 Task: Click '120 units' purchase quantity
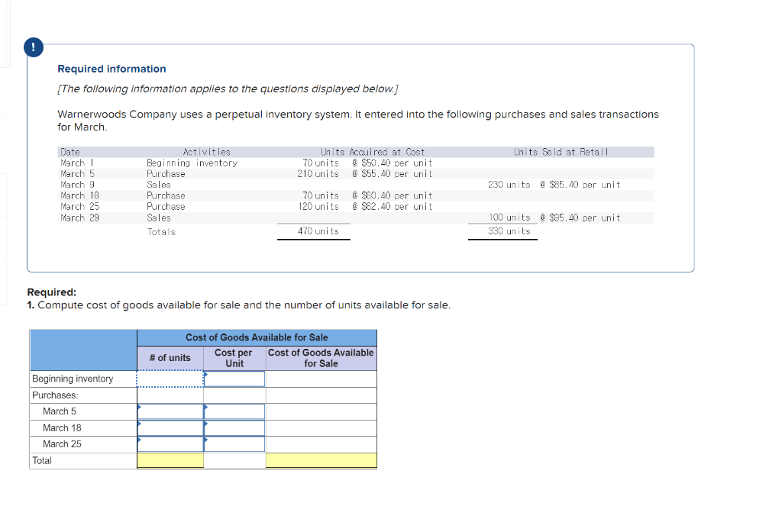(x=318, y=207)
